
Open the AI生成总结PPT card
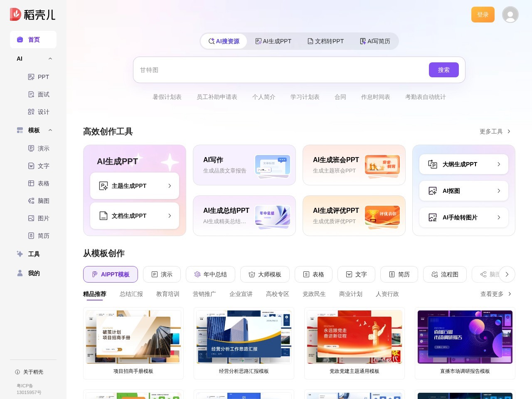click(x=244, y=216)
